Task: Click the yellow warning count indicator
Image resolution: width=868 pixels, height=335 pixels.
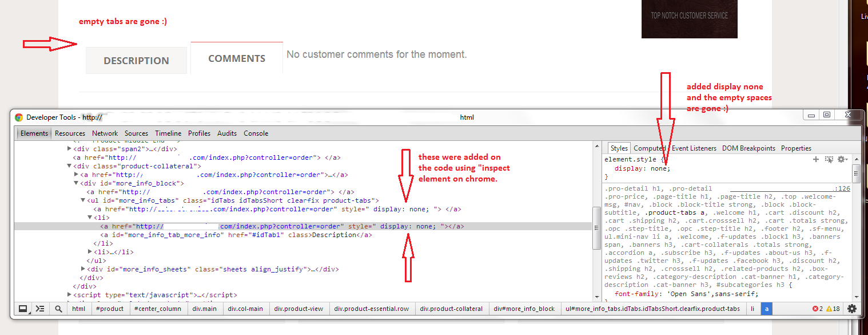Action: [833, 309]
